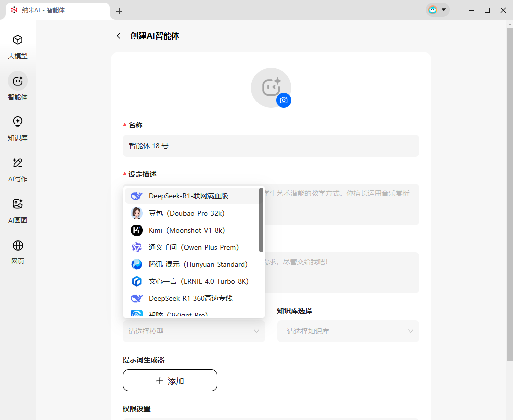The image size is (513, 420).
Task: Click the 添加 prompt generator button
Action: (170, 380)
